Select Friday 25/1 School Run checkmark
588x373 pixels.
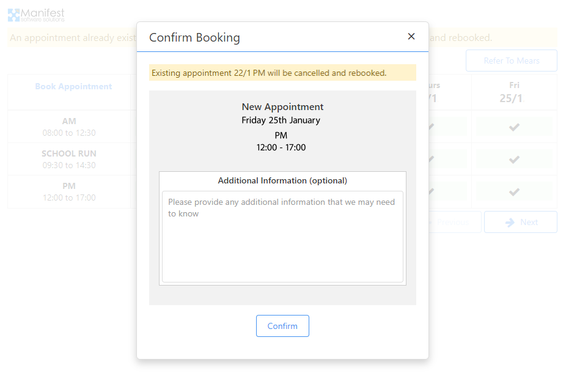(514, 159)
